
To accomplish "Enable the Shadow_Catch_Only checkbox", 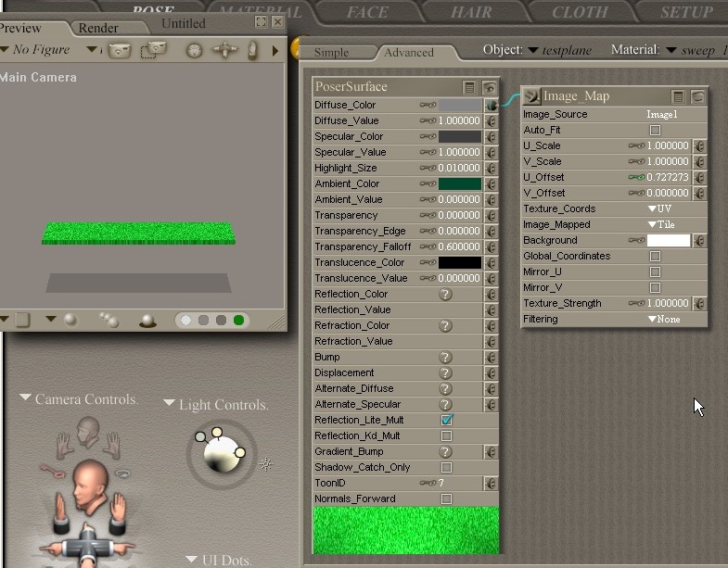I will (446, 467).
